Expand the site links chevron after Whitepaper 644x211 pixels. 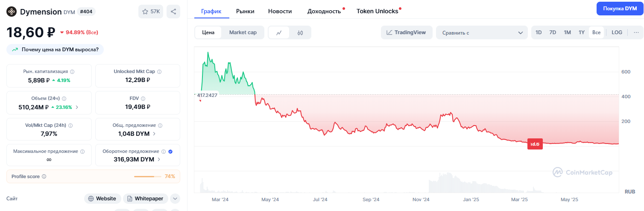(175, 199)
